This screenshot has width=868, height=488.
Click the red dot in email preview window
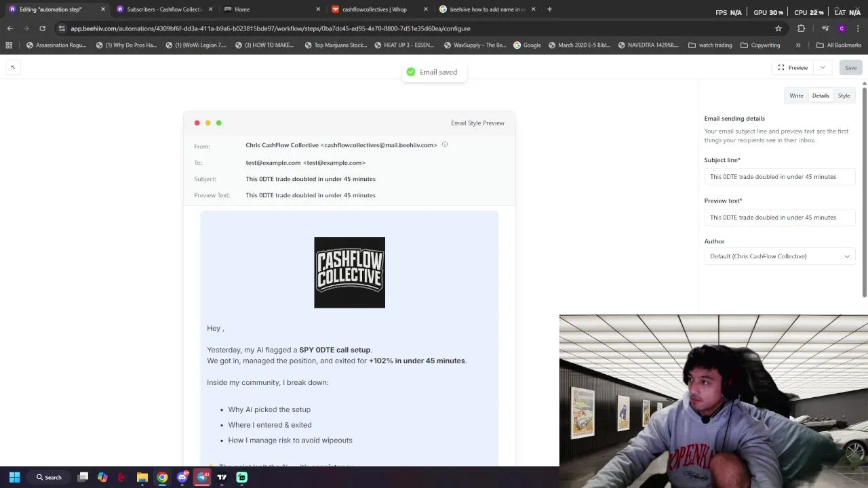[x=197, y=123]
